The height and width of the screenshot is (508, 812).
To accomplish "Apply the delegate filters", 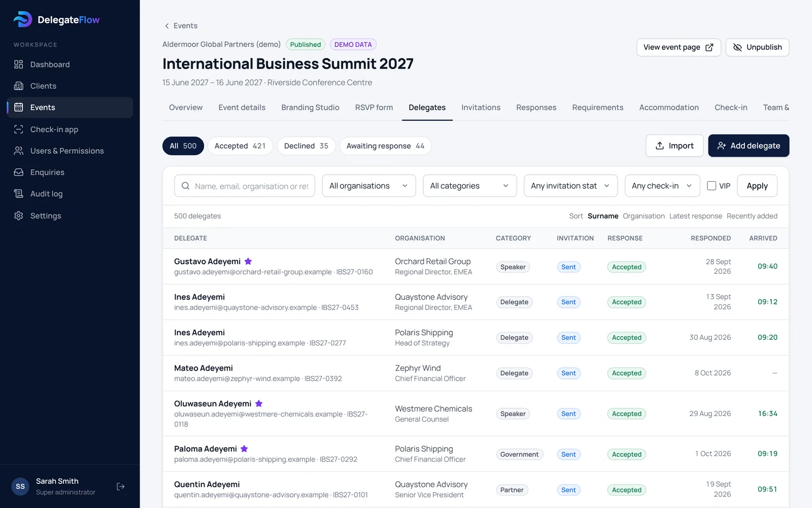I will tap(757, 186).
